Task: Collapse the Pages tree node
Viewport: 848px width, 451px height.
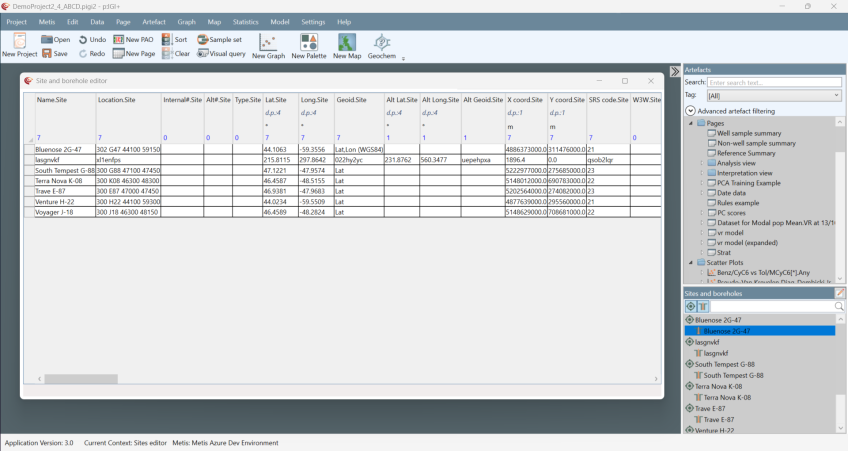Action: click(x=690, y=123)
